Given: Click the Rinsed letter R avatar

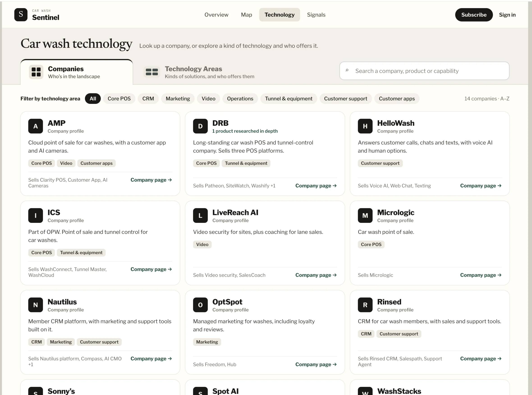Looking at the screenshot, I should pos(365,305).
